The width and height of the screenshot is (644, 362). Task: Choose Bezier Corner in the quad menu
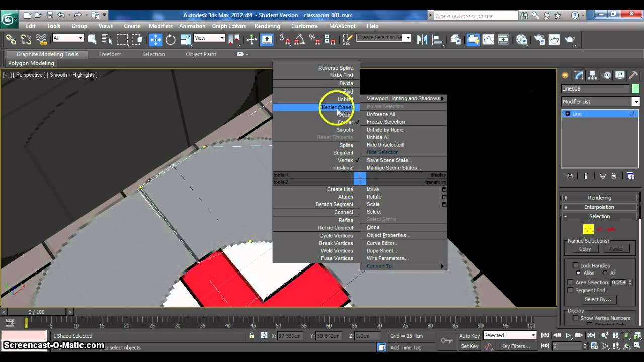[316, 107]
